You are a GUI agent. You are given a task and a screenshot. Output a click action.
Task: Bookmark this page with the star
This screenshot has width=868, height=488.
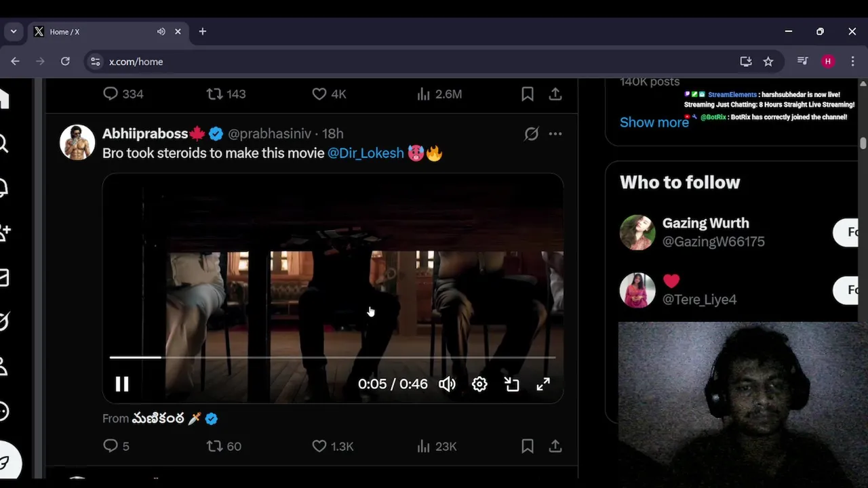768,62
